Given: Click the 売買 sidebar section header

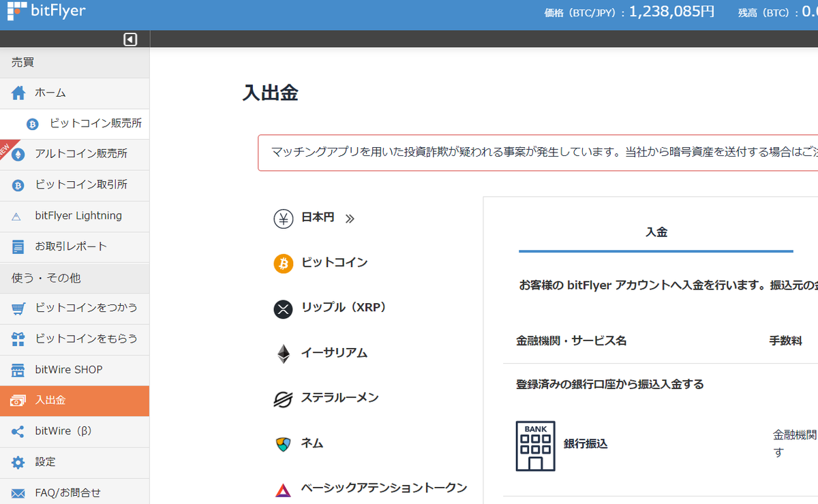Looking at the screenshot, I should pyautogui.click(x=74, y=63).
